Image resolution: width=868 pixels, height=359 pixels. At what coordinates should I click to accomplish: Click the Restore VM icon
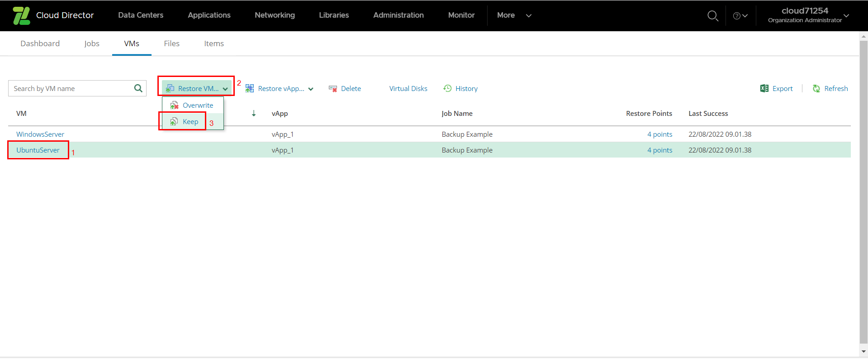170,88
